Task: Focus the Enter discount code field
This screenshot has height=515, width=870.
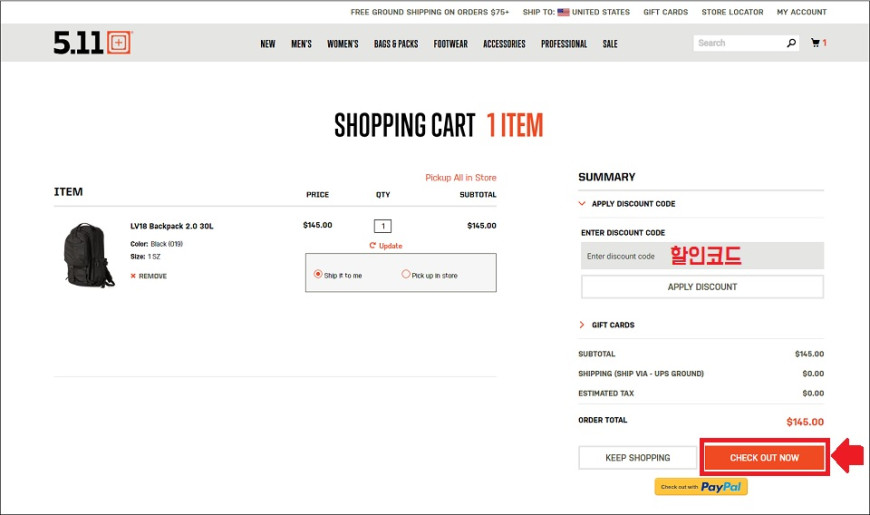Action: 702,256
